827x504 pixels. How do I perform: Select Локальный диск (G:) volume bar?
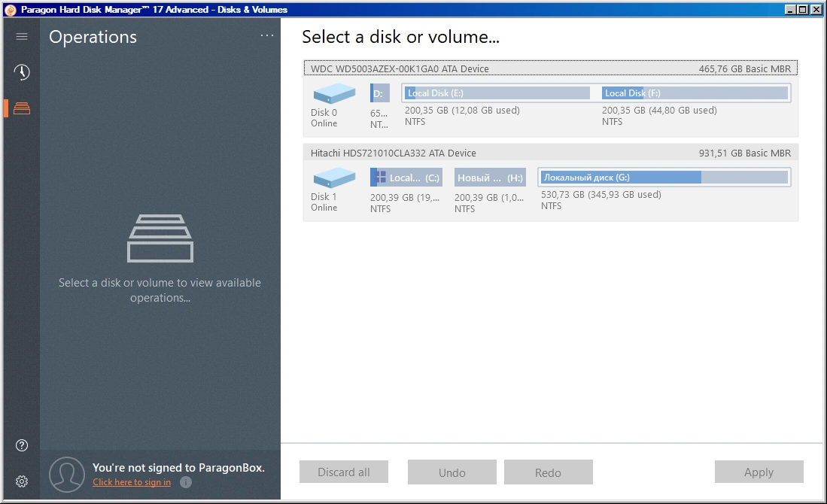(664, 177)
